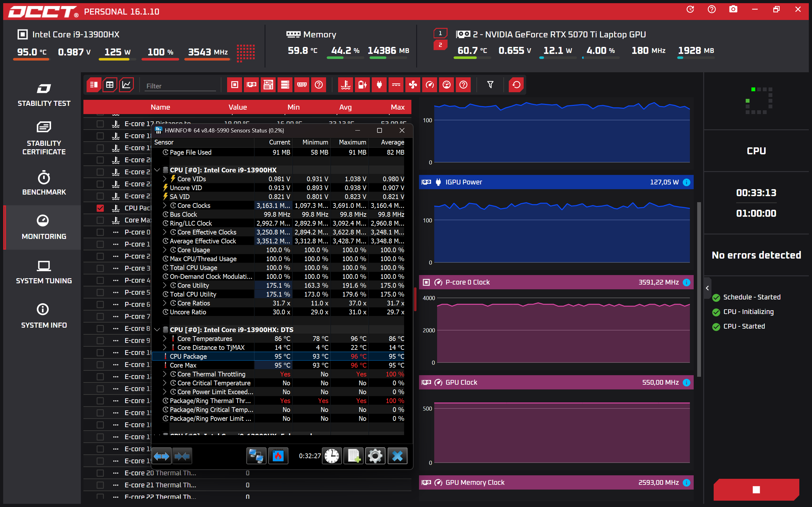
Task: Click the HWiNFO expand columns arrows icon
Action: click(x=162, y=456)
